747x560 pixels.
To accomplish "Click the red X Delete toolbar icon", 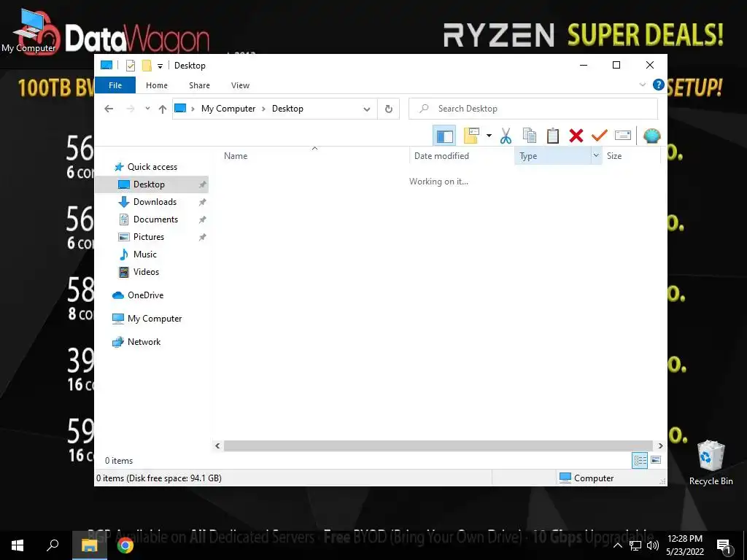I will 576,136.
